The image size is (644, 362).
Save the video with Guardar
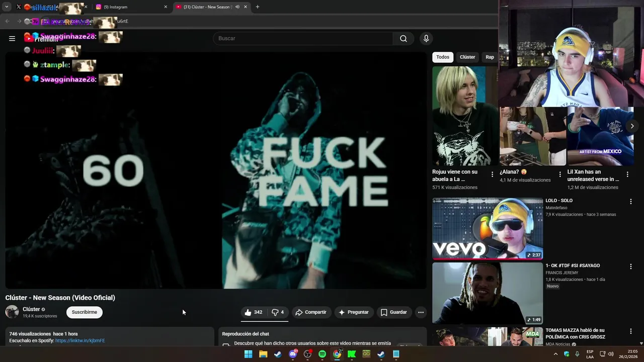click(x=394, y=312)
